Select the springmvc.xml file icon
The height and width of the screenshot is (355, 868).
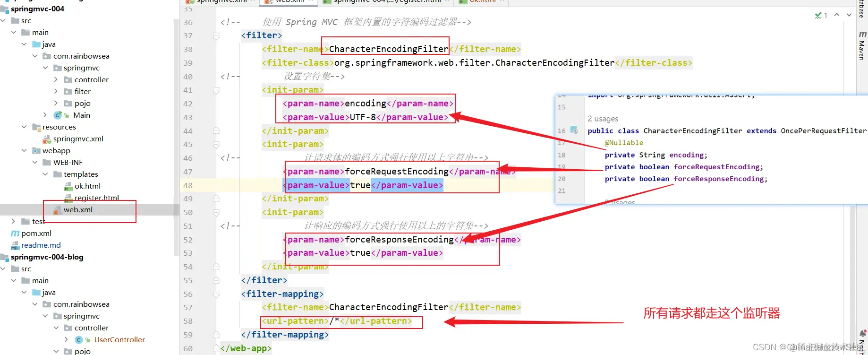click(47, 139)
